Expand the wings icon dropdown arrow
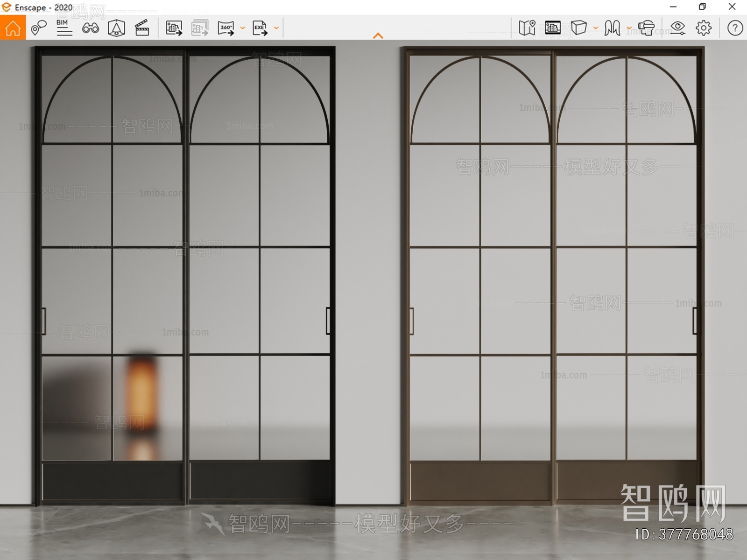The width and height of the screenshot is (747, 560). [x=629, y=28]
